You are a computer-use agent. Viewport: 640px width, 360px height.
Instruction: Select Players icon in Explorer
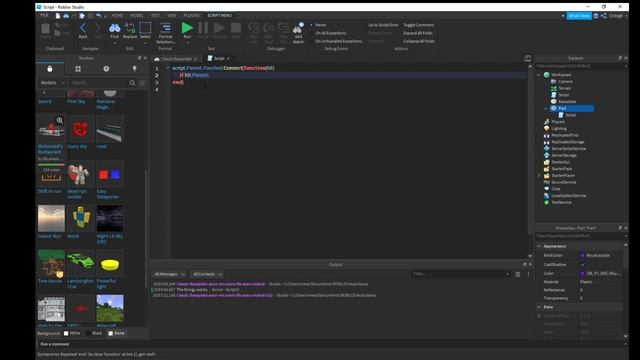pyautogui.click(x=547, y=122)
